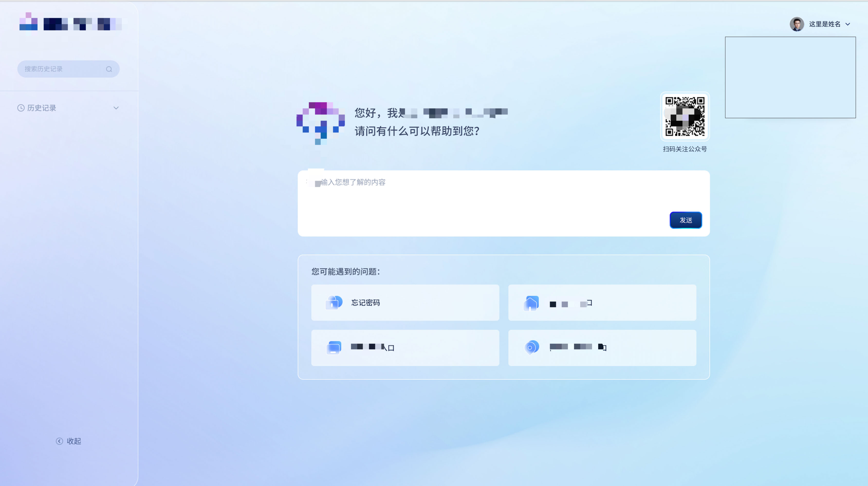868x486 pixels.
Task: Open the 历史记录 menu item
Action: (42, 108)
